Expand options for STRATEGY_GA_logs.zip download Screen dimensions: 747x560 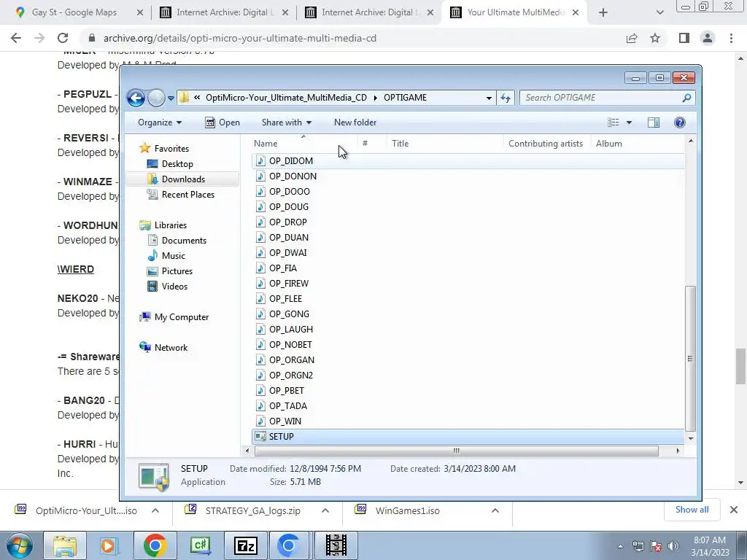(325, 510)
